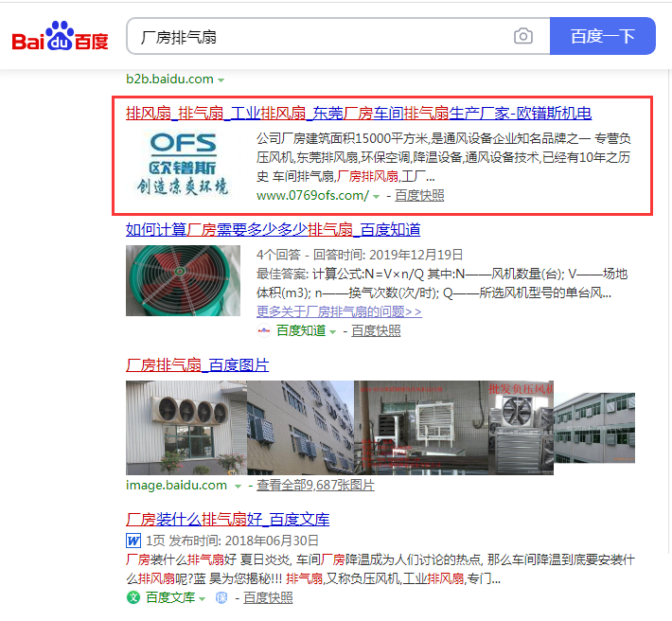Open the green exhaust fan thumbnail
Image resolution: width=672 pixels, height=621 pixels.
tap(183, 281)
